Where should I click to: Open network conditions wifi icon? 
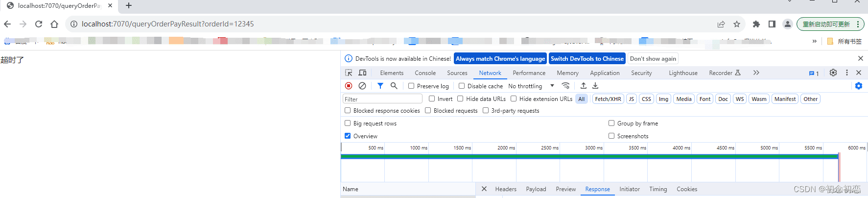point(566,86)
